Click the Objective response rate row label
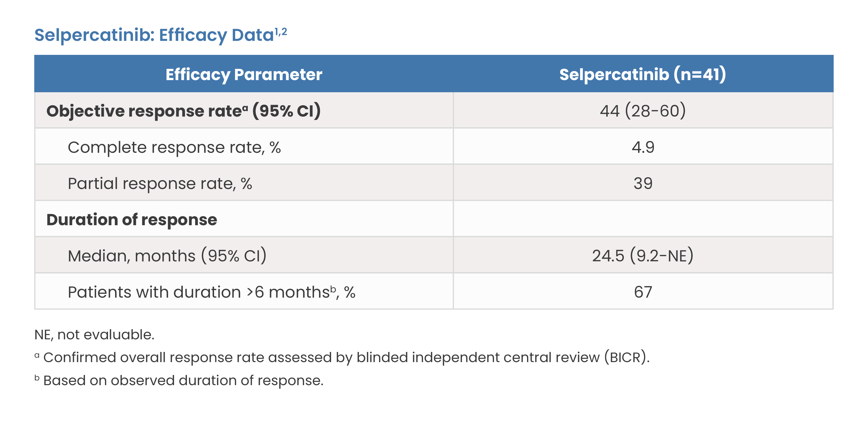The image size is (868, 423). [183, 111]
